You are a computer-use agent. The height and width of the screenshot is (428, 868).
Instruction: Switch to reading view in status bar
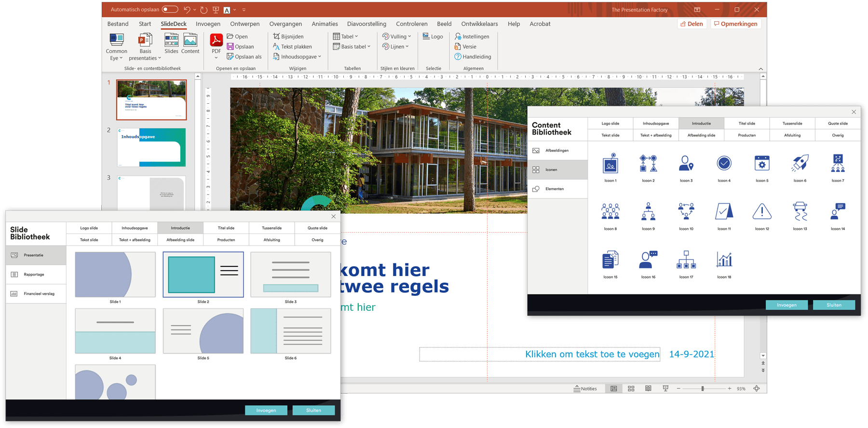pos(648,388)
